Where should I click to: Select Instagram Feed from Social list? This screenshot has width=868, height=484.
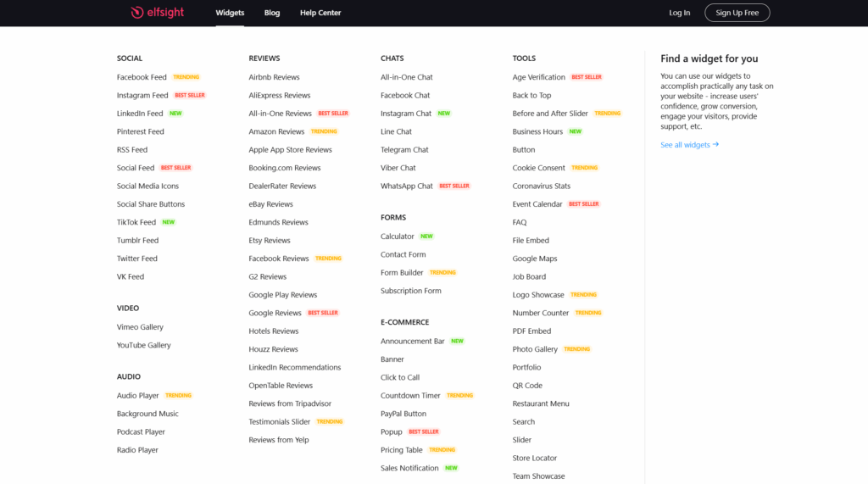142,96
